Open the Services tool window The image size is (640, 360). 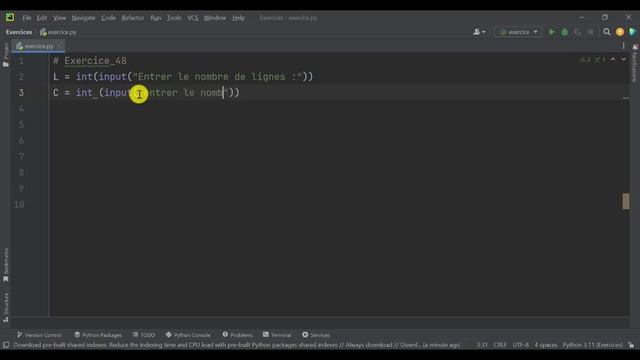(x=316, y=335)
